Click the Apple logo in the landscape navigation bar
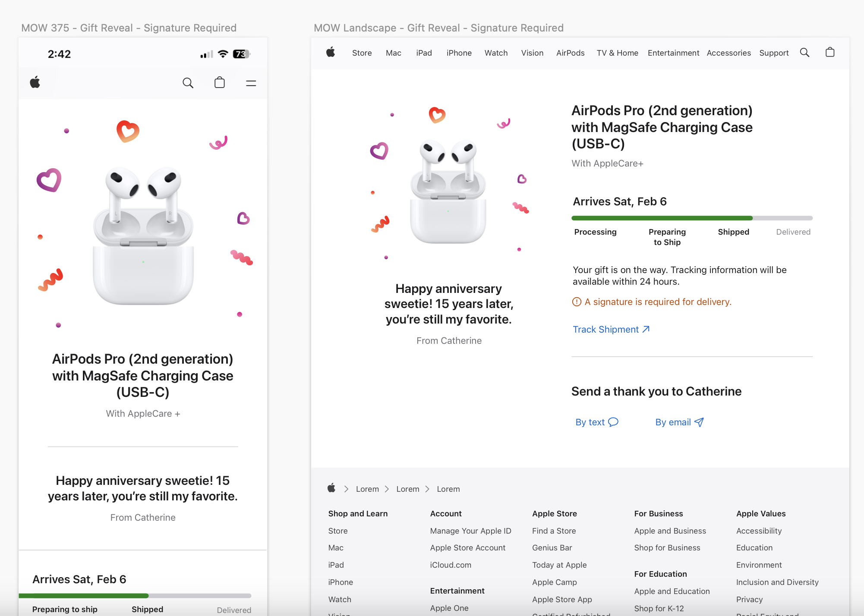 pos(331,52)
